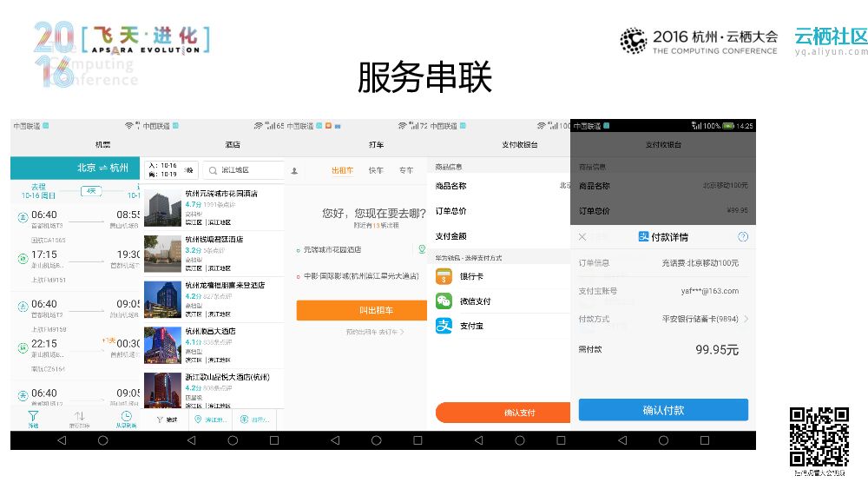The height and width of the screenshot is (489, 868).
Task: Click the 2016 杭州·云栖大会 conference logo
Action: tap(699, 41)
